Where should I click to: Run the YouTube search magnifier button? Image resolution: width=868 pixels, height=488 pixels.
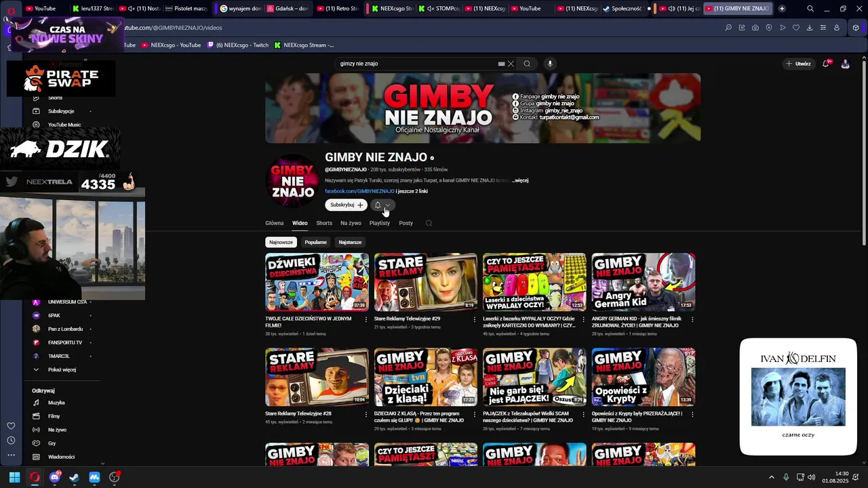(527, 64)
